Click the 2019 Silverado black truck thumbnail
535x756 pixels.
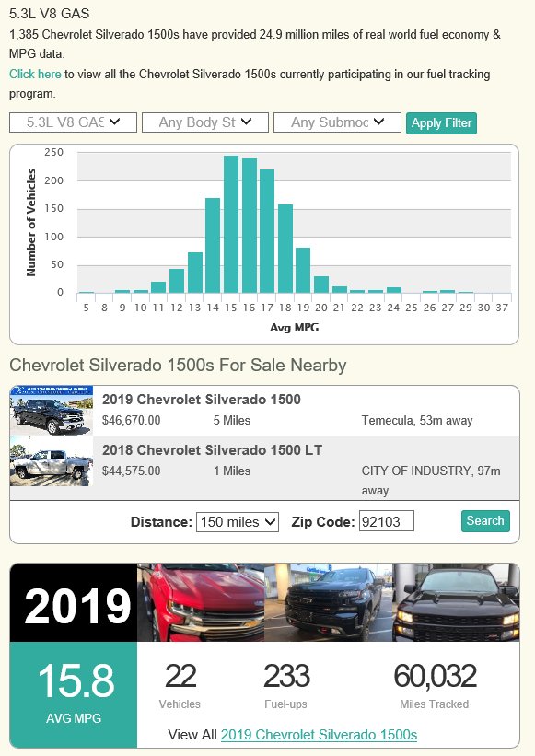pyautogui.click(x=51, y=411)
